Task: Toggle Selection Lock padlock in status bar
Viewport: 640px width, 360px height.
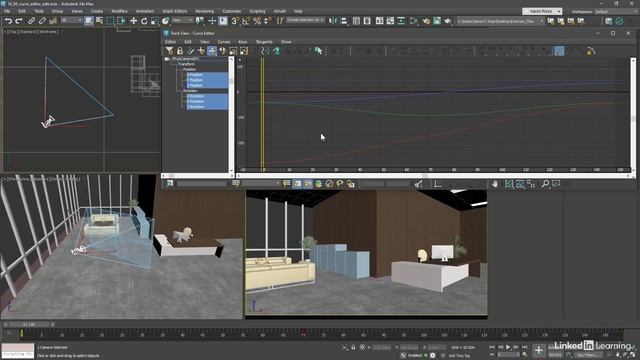Action: [353, 348]
